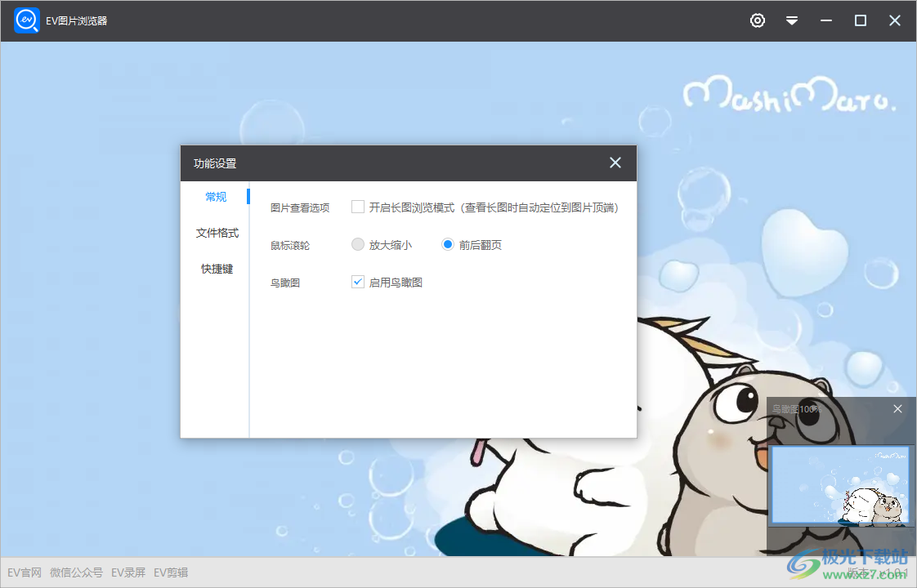The width and height of the screenshot is (917, 588).
Task: Uncheck the 启用鸟瞰图 checkbox
Action: point(358,282)
